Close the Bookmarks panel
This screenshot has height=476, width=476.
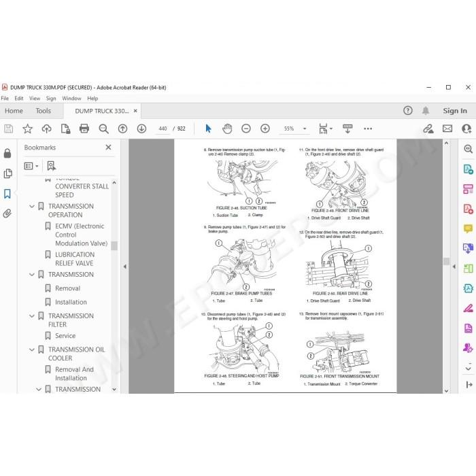click(x=108, y=148)
